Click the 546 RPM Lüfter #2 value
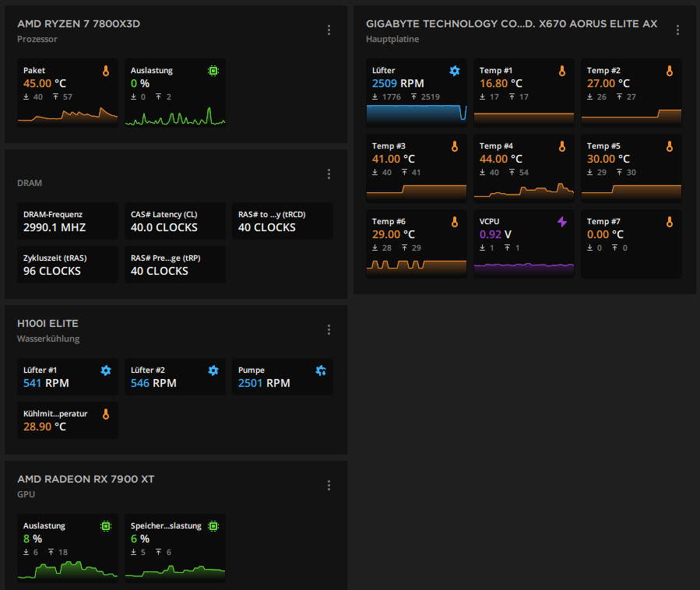Image resolution: width=700 pixels, height=590 pixels. click(x=153, y=383)
